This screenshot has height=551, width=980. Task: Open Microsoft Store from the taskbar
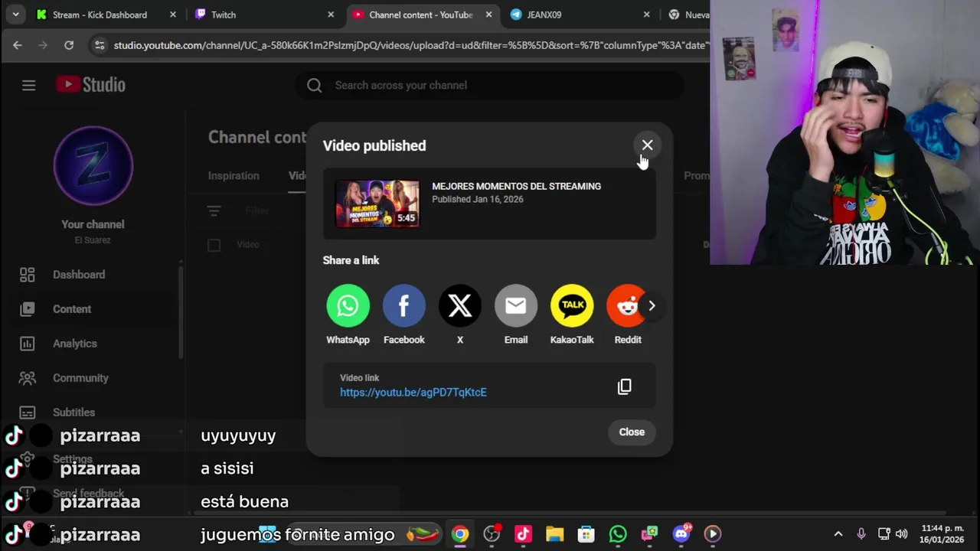[586, 534]
